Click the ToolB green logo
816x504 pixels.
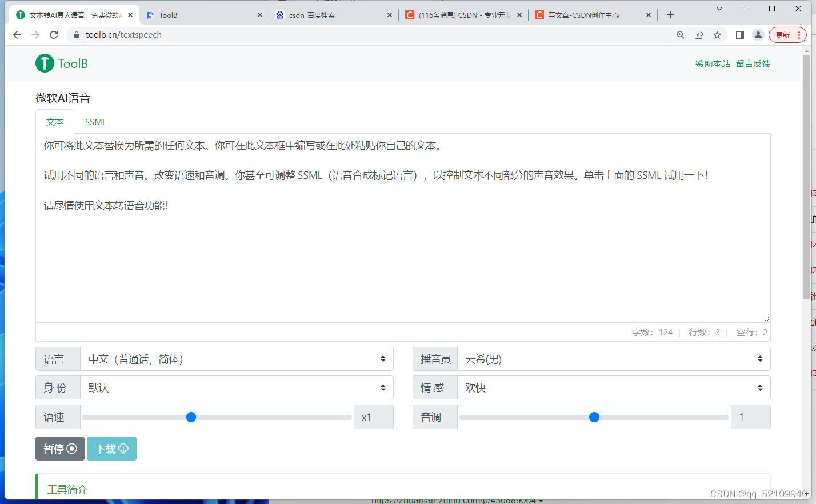point(62,63)
